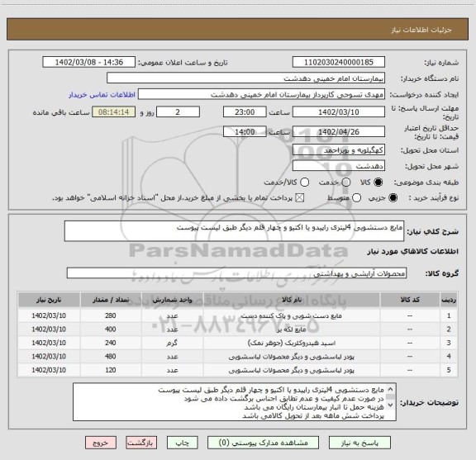Click province field کهگیلویه و بویراحمد

339,150
